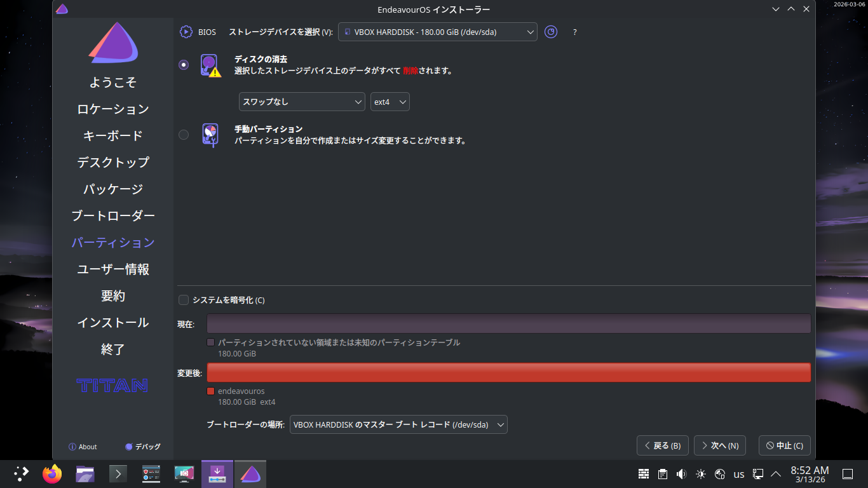Launch Firefox from the taskbar
This screenshot has height=488, width=868.
pyautogui.click(x=52, y=473)
